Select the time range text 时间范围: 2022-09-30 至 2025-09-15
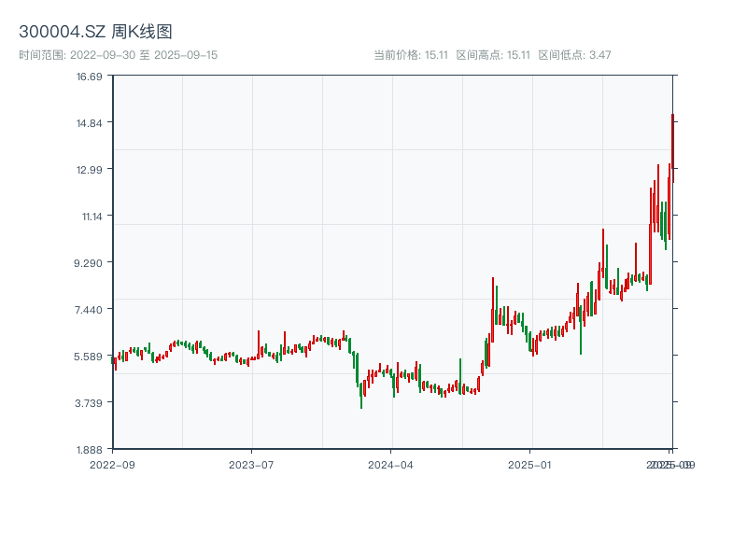 119,55
